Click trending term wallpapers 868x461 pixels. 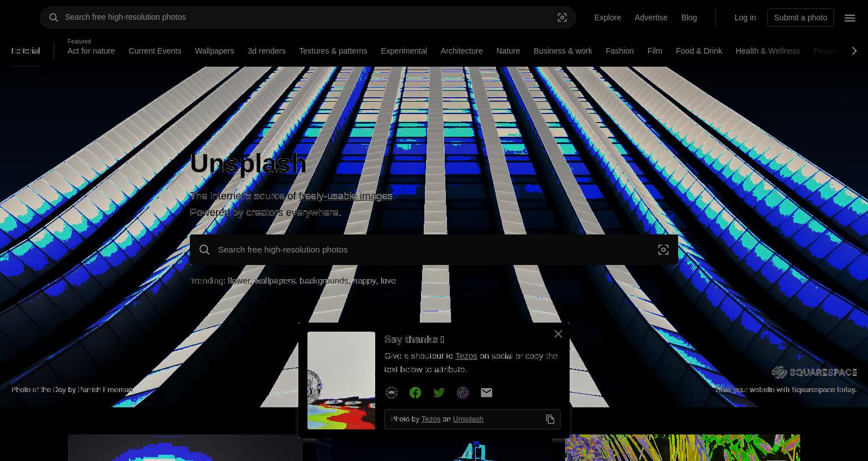click(x=275, y=281)
